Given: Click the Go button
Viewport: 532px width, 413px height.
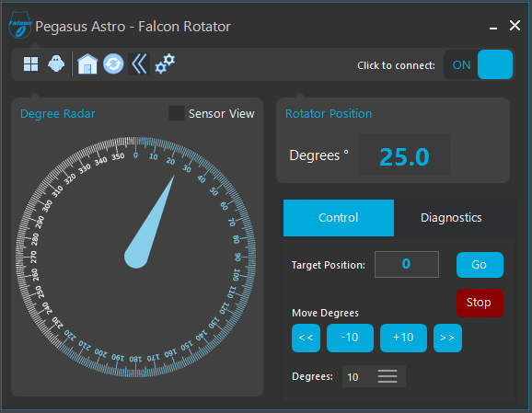Looking at the screenshot, I should (480, 265).
